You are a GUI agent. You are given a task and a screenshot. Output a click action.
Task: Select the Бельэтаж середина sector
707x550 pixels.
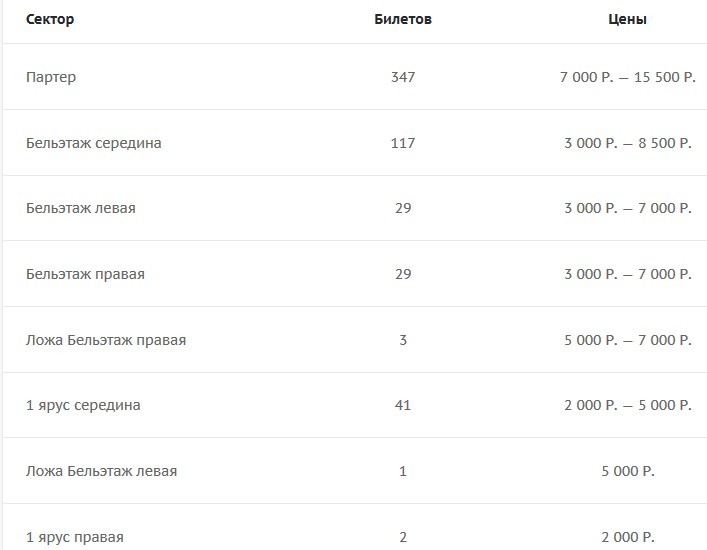(x=94, y=143)
